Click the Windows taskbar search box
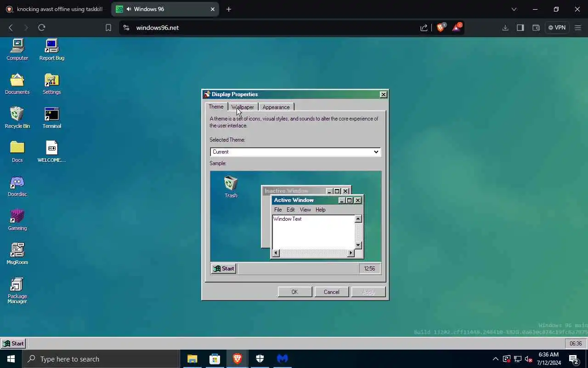The width and height of the screenshot is (588, 368). coord(101,359)
